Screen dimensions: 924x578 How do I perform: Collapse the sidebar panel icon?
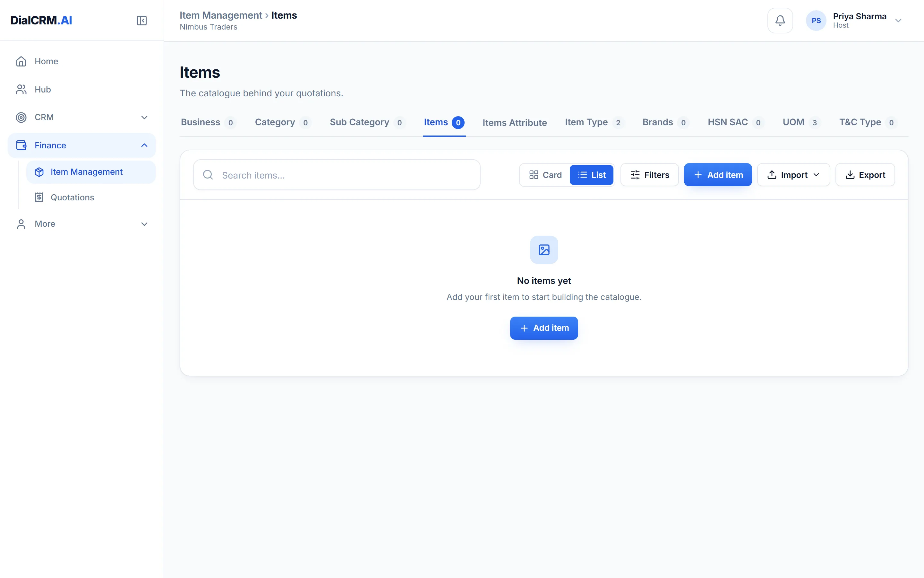pyautogui.click(x=142, y=20)
